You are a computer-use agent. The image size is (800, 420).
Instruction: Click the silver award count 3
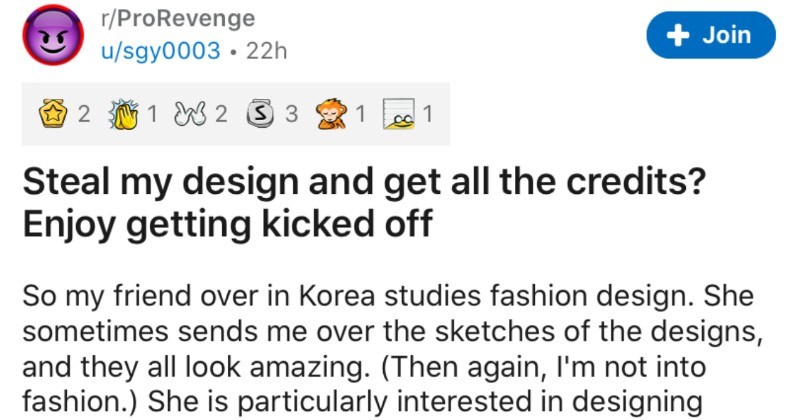tap(291, 114)
